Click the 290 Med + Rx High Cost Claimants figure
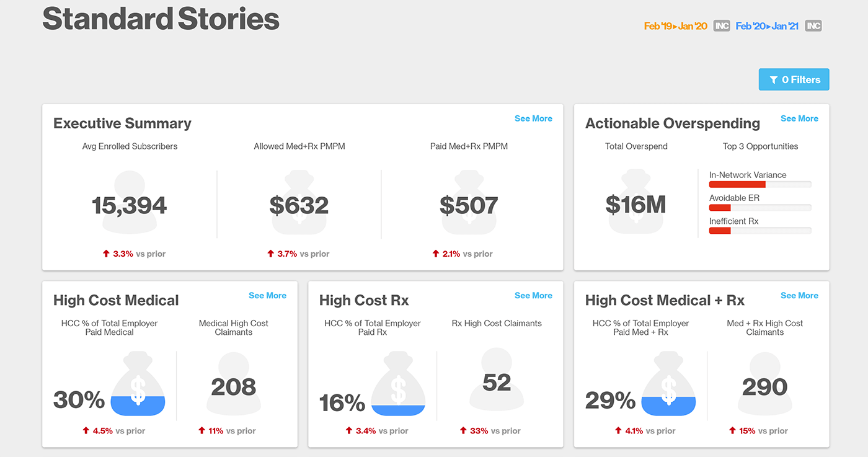Viewport: 868px width, 457px height. point(764,388)
